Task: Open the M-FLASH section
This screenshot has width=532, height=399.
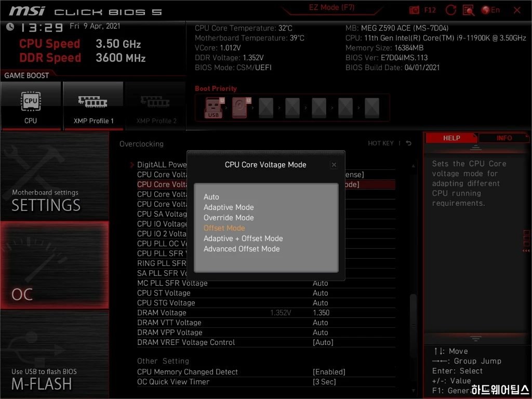Action: point(55,354)
